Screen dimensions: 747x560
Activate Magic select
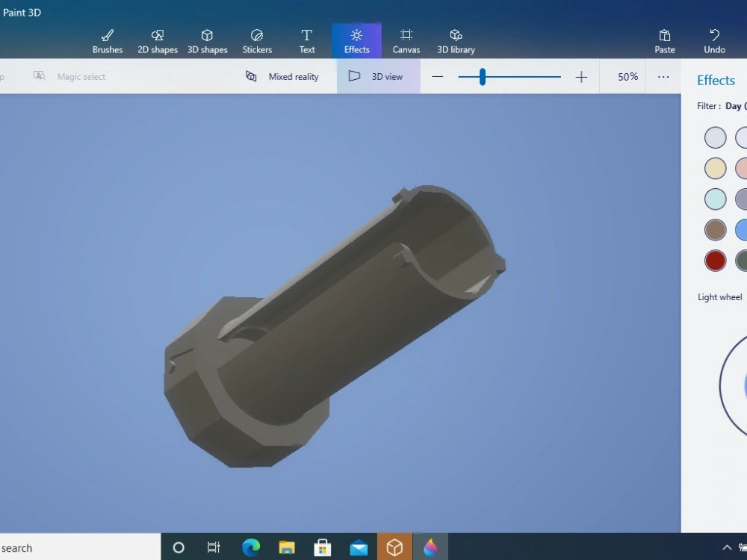point(67,76)
